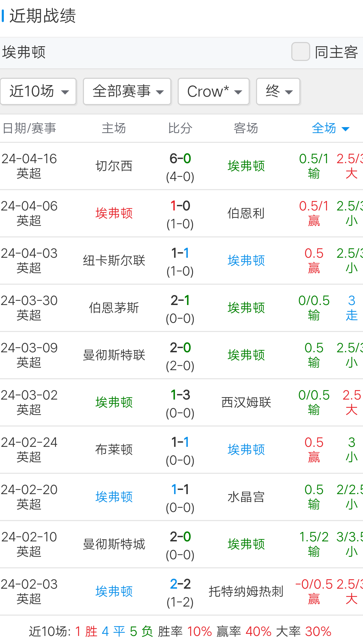363x644 pixels.
Task: Select 曼彻斯特城 home team
Action: point(114,544)
